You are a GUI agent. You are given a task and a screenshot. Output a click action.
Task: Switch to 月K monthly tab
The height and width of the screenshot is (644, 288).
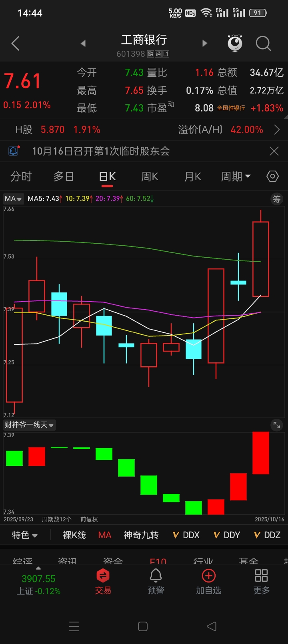point(193,176)
